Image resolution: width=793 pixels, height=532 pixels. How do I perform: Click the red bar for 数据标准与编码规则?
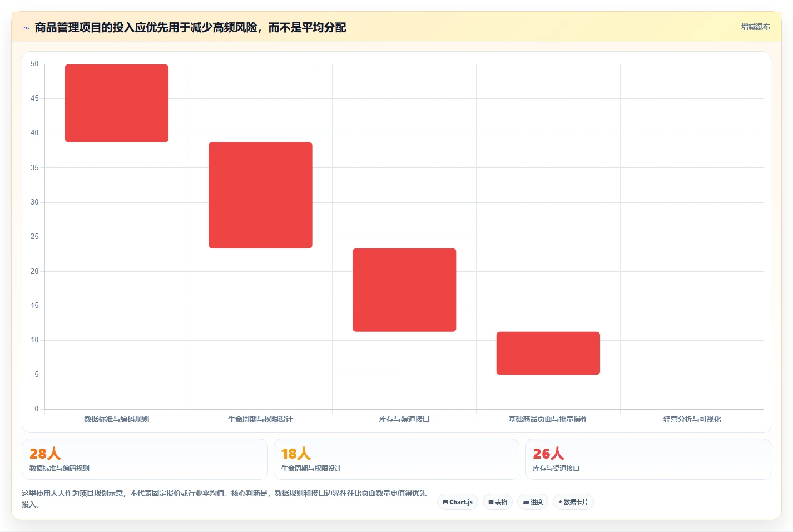click(117, 103)
